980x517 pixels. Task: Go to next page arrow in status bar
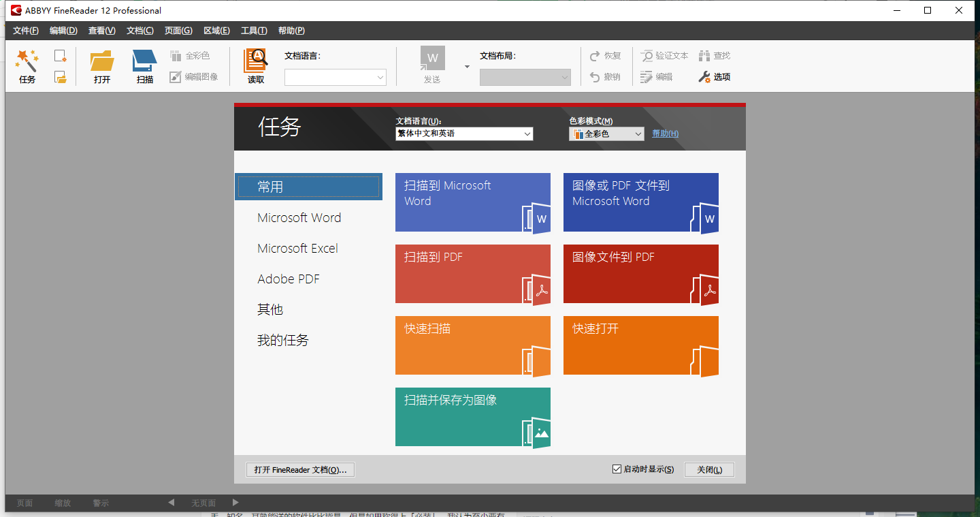[235, 503]
